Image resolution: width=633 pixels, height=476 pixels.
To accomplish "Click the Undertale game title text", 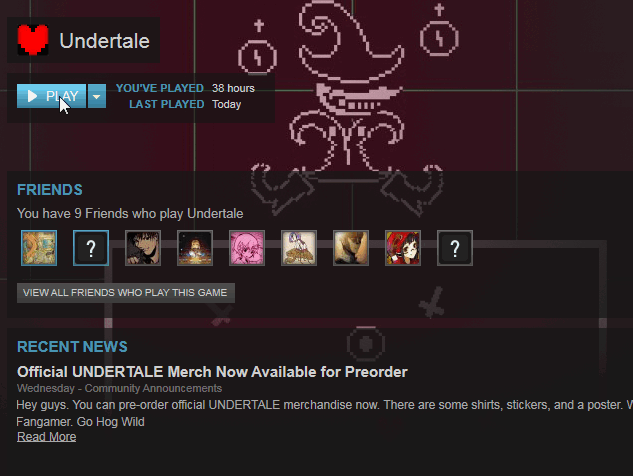I will (105, 41).
